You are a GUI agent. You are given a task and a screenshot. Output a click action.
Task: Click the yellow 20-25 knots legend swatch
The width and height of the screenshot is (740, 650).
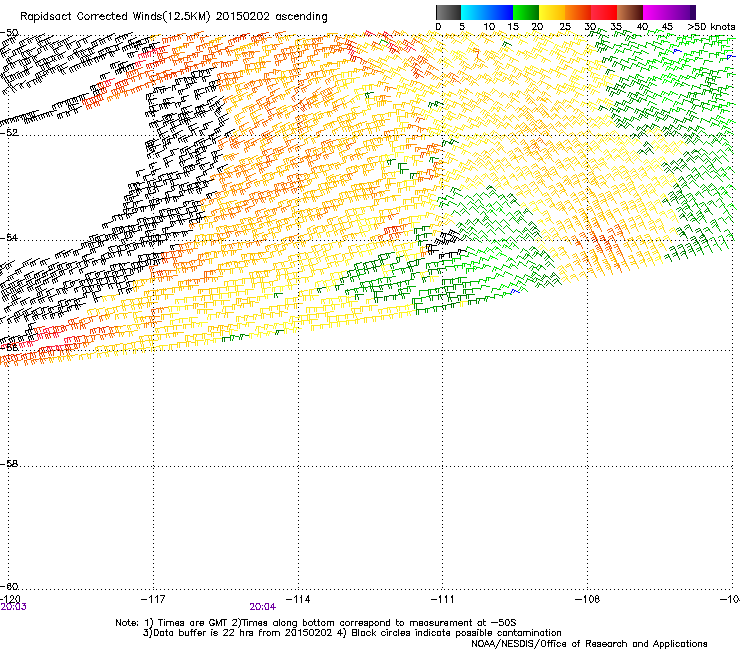pyautogui.click(x=552, y=12)
